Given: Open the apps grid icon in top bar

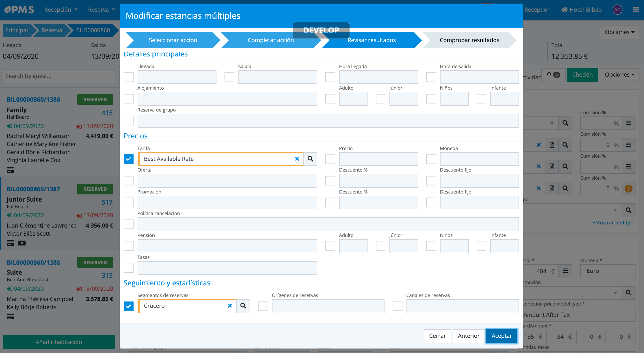Looking at the screenshot, I should (636, 10).
